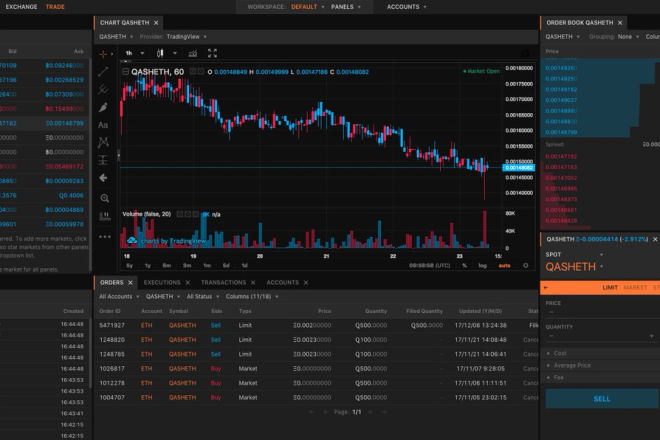Image resolution: width=660 pixels, height=440 pixels.
Task: Select the Aa text annotation tool
Action: pos(103,125)
